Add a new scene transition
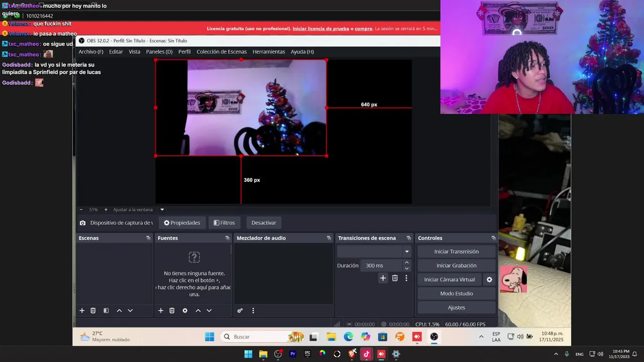The height and width of the screenshot is (362, 644). [383, 278]
